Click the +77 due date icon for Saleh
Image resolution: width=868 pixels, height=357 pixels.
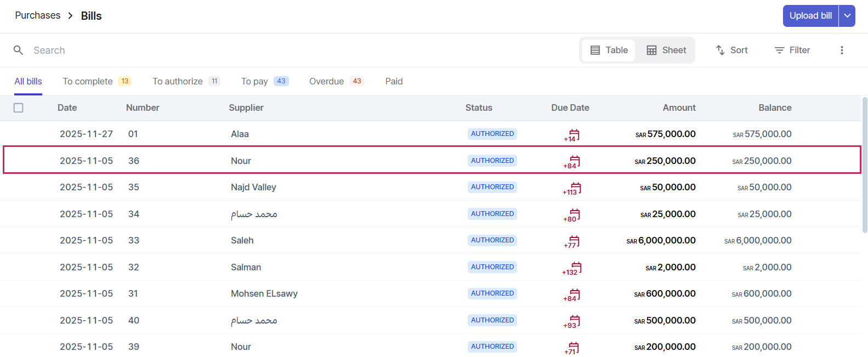(574, 241)
